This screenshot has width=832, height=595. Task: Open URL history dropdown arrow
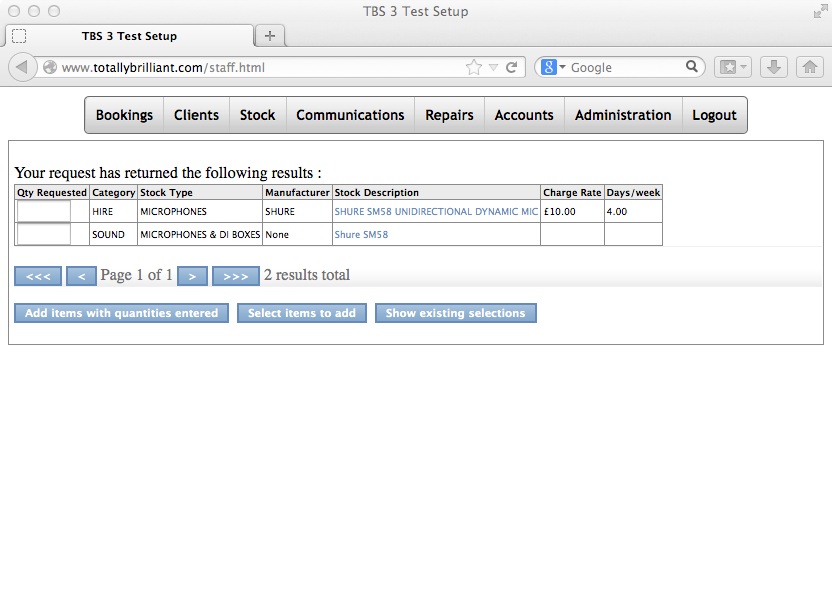pos(493,68)
